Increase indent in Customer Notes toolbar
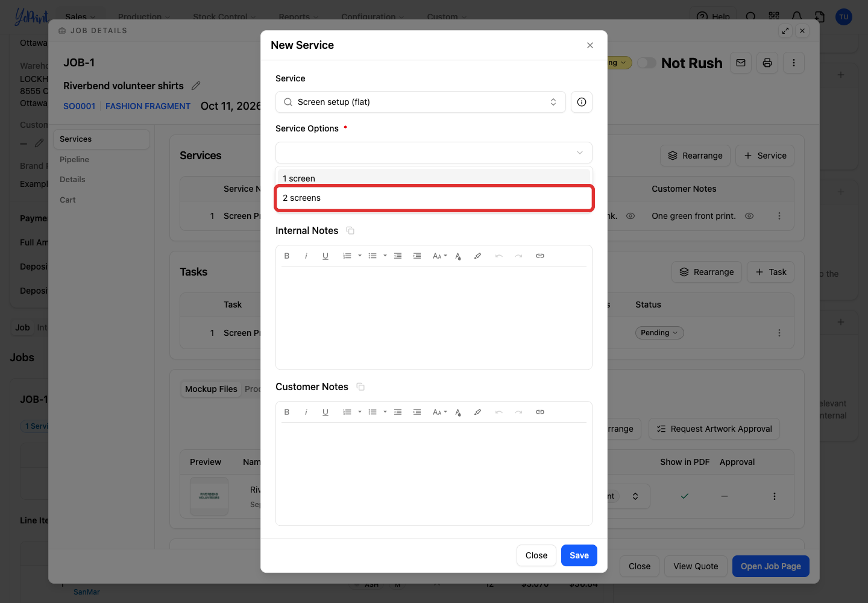The height and width of the screenshot is (603, 868). coord(417,412)
